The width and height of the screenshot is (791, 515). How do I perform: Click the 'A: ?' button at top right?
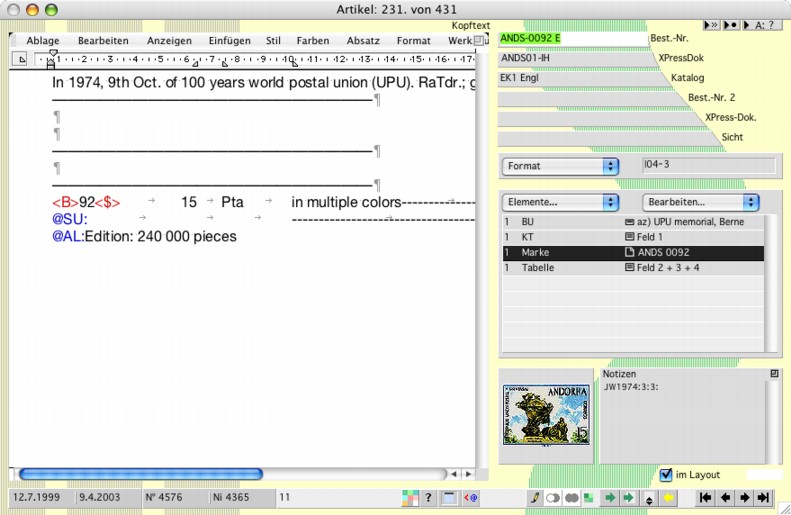click(x=761, y=23)
